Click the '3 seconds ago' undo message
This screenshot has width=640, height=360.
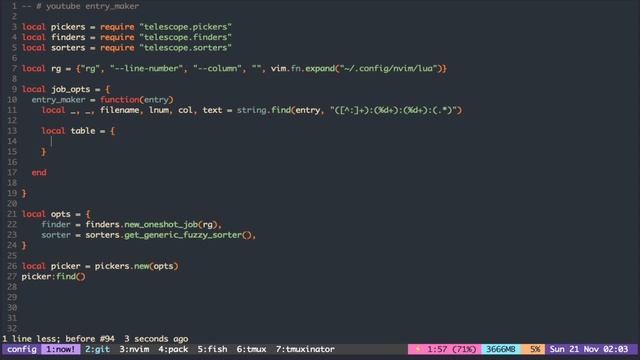(x=156, y=339)
